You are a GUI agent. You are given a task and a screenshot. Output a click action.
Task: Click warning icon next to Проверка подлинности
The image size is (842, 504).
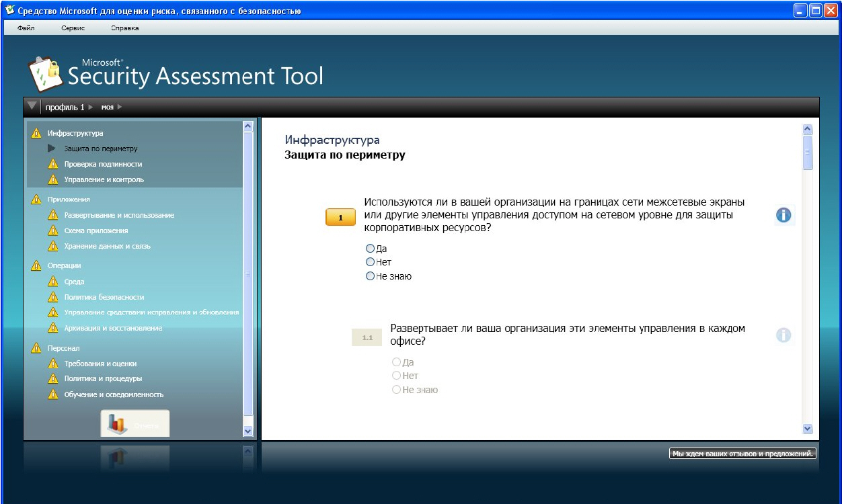click(53, 164)
